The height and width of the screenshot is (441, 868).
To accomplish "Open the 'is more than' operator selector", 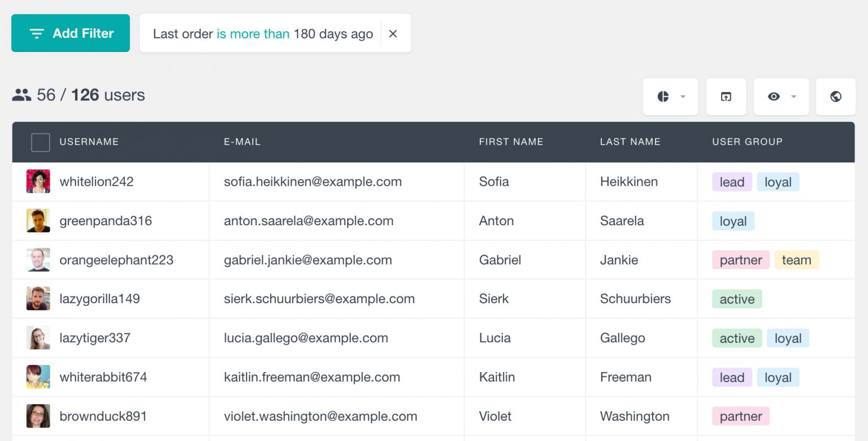I will point(253,34).
